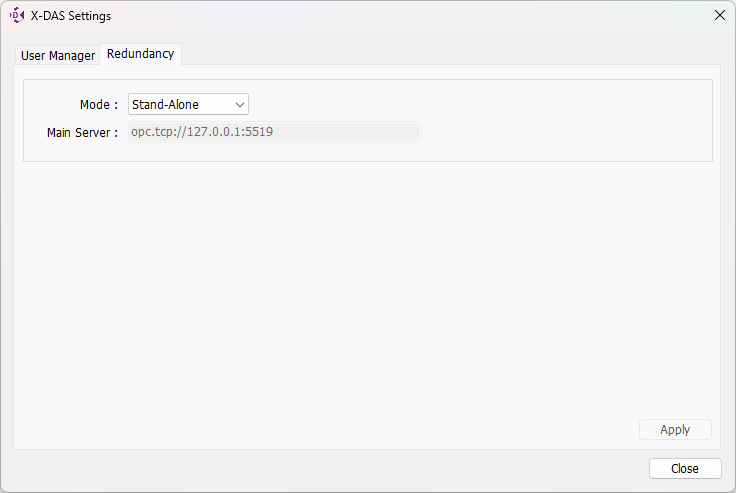Click the "Main Server :" label
Image resolution: width=736 pixels, height=493 pixels.
[x=82, y=132]
